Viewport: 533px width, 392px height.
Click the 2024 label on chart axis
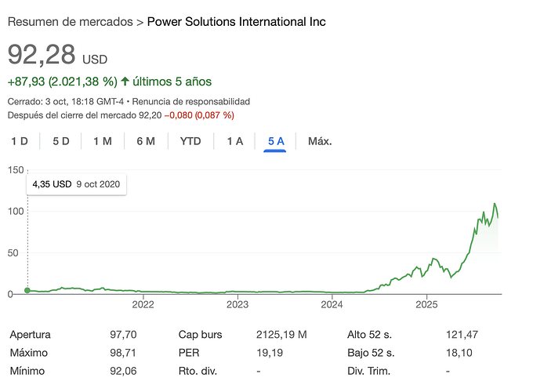tap(332, 304)
